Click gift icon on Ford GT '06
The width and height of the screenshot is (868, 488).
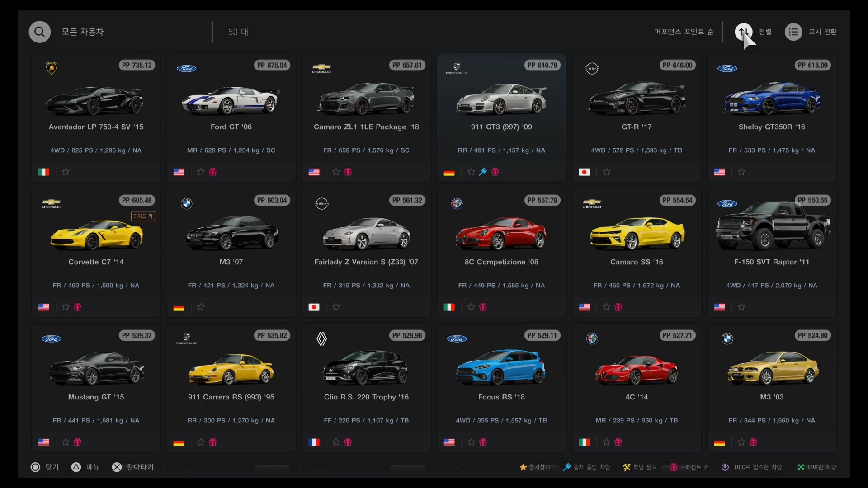click(x=212, y=172)
